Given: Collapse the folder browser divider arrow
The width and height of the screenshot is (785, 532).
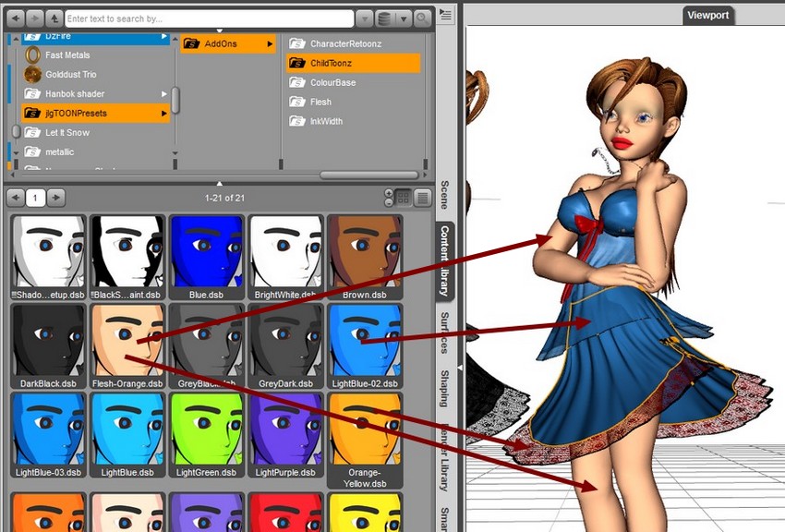Looking at the screenshot, I should [219, 184].
